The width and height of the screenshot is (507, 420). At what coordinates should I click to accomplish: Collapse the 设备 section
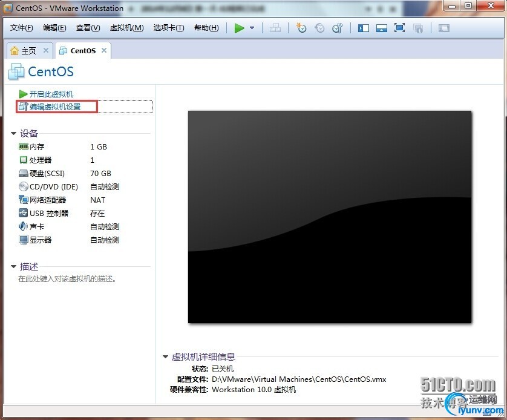tap(13, 133)
